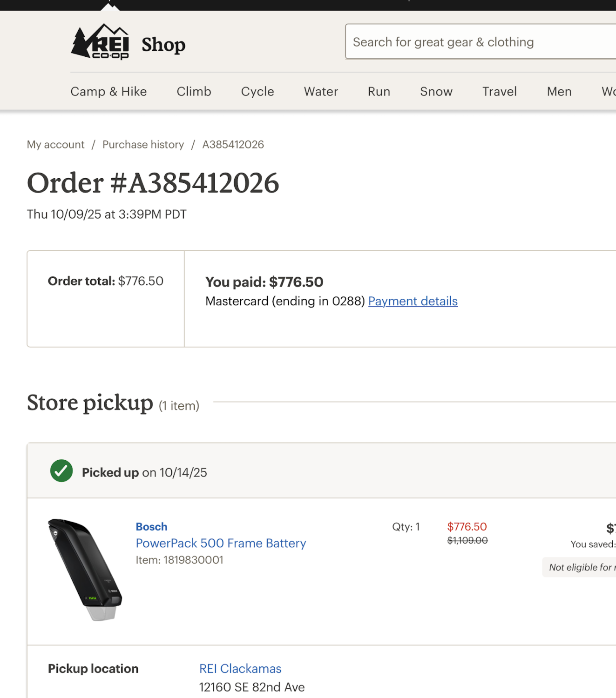Open the Climb category
Screen dimensions: 616x698
tap(194, 92)
